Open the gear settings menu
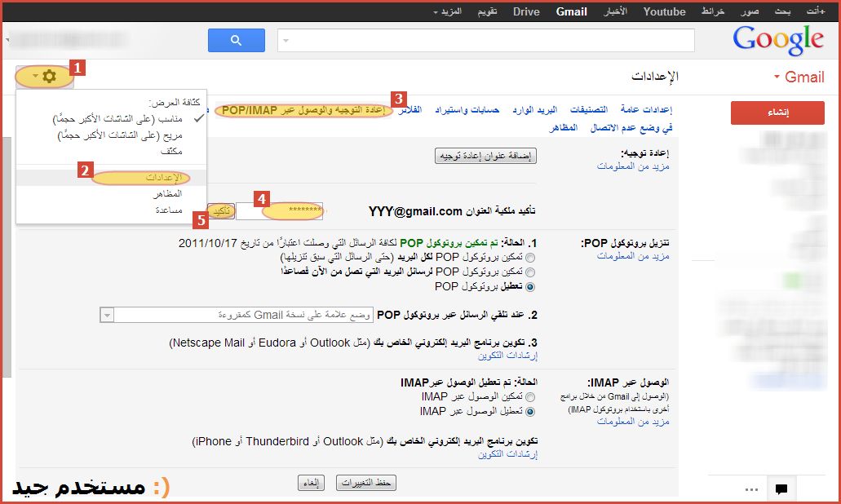The height and width of the screenshot is (504, 841). click(x=45, y=77)
